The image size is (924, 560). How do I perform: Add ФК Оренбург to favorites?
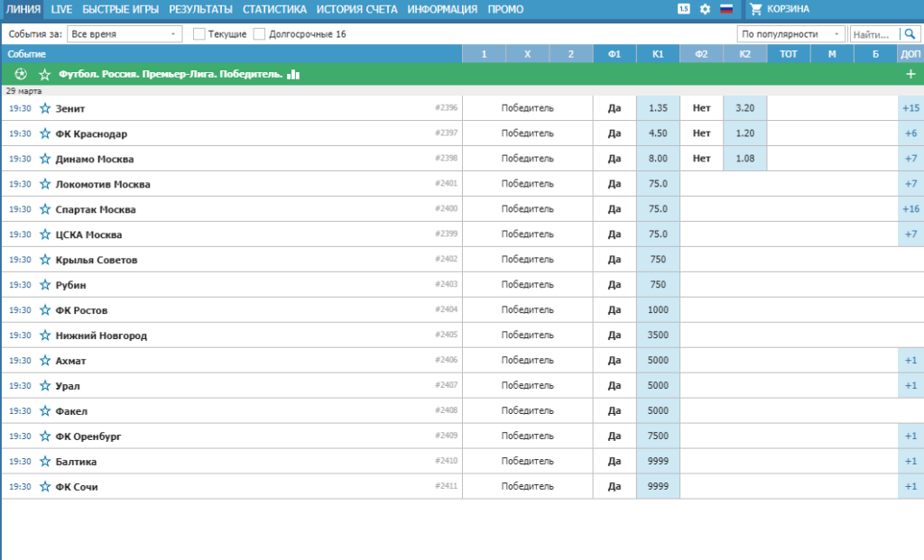45,436
